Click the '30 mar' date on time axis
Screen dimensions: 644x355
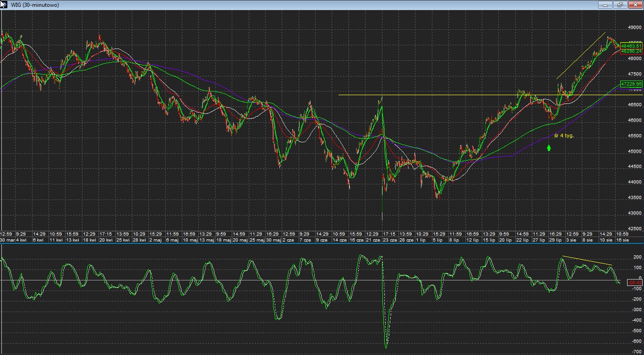tap(7, 240)
